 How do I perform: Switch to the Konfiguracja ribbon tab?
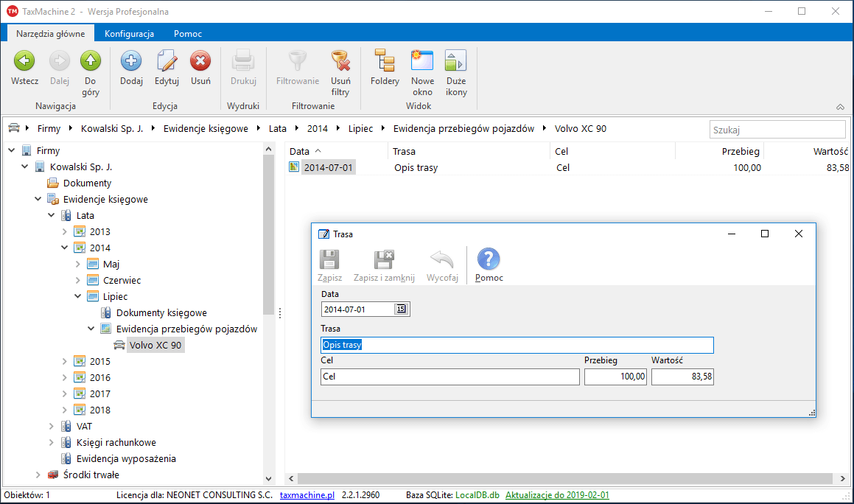tap(129, 34)
